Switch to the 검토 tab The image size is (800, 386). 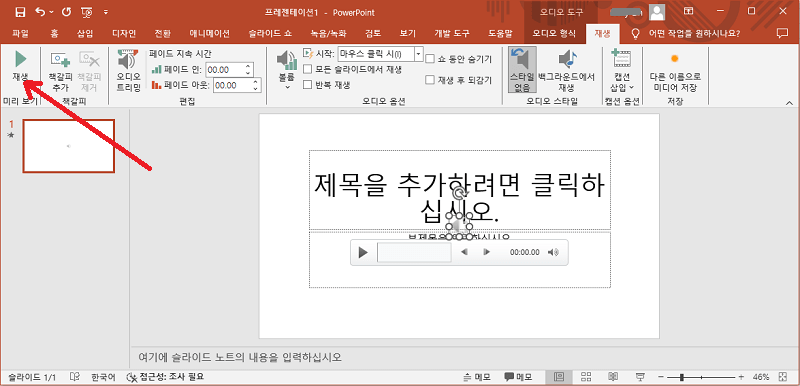[x=373, y=34]
